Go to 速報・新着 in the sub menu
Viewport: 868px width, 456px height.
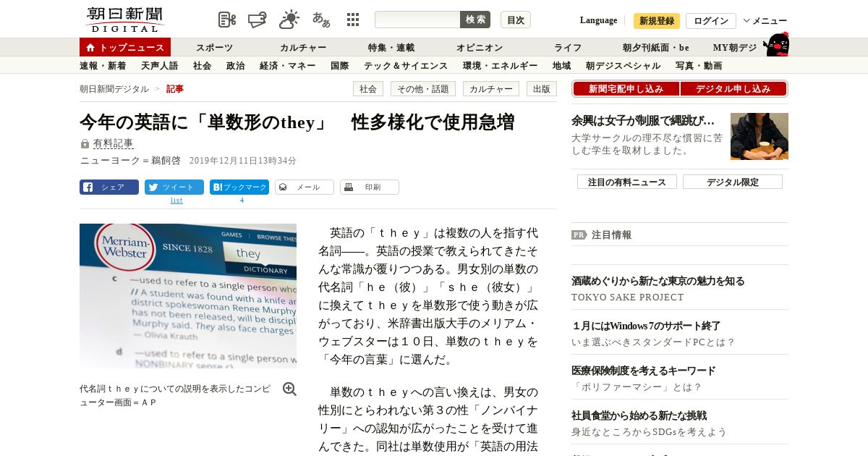103,66
